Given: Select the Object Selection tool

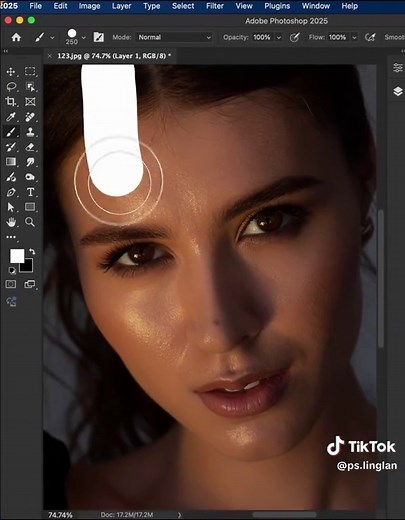Looking at the screenshot, I should (30, 87).
